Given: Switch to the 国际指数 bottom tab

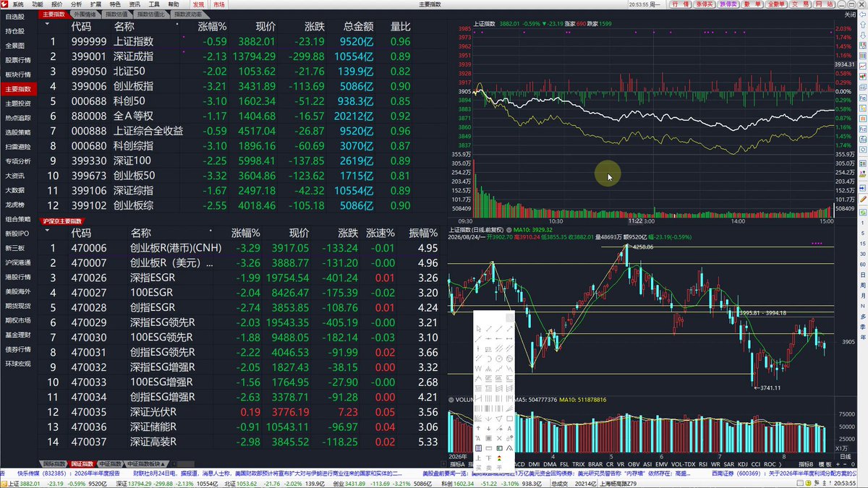Looking at the screenshot, I should click(54, 464).
